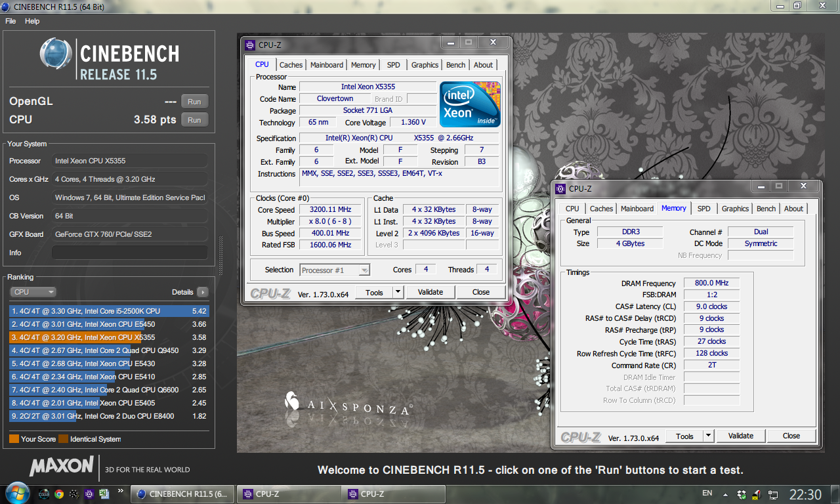Run the OpenGL benchmark
This screenshot has width=840, height=504.
coord(194,102)
